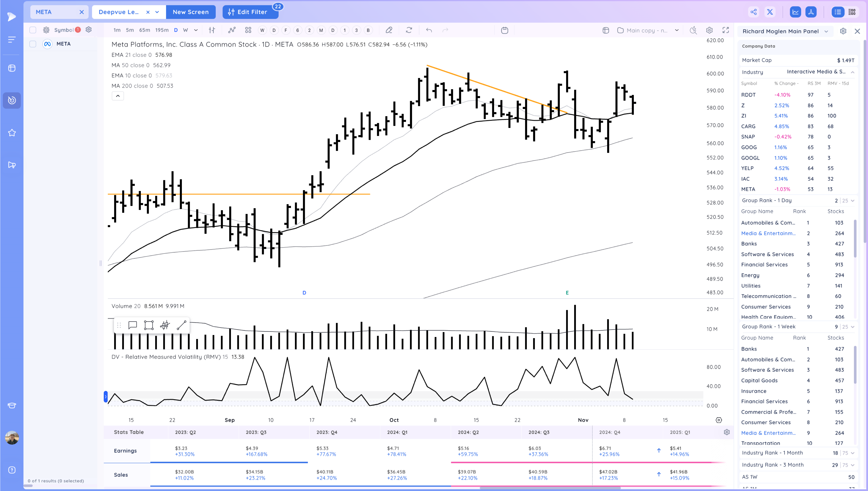Image resolution: width=868 pixels, height=491 pixels.
Task: Click the floating toolbar comment bubble icon
Action: [x=133, y=325]
